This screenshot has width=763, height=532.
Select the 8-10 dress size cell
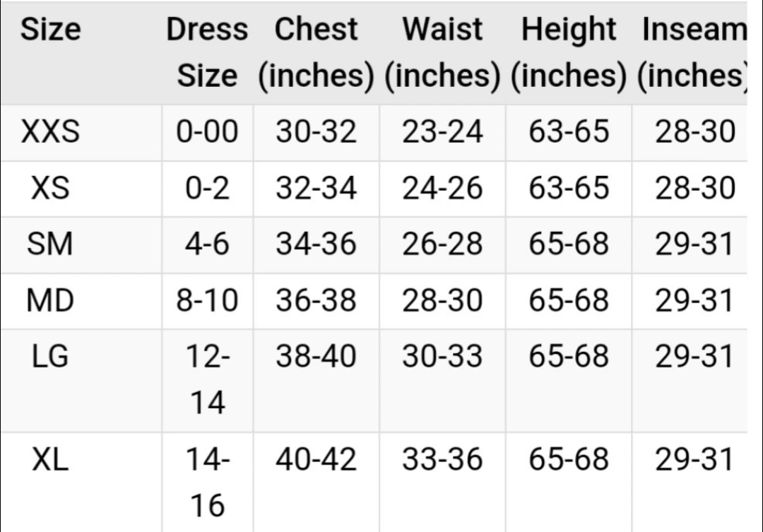click(x=207, y=300)
